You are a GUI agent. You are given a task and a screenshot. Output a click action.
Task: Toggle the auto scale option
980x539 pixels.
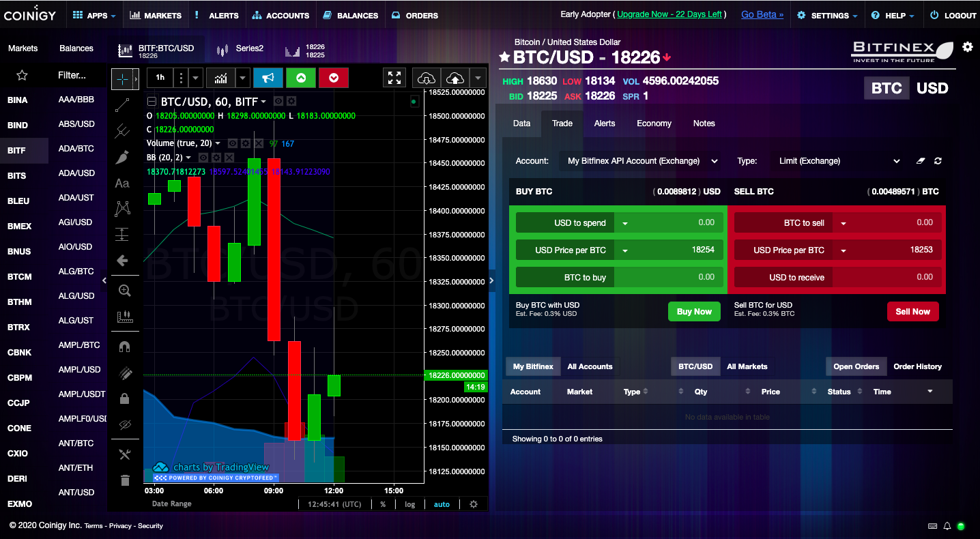tap(442, 504)
